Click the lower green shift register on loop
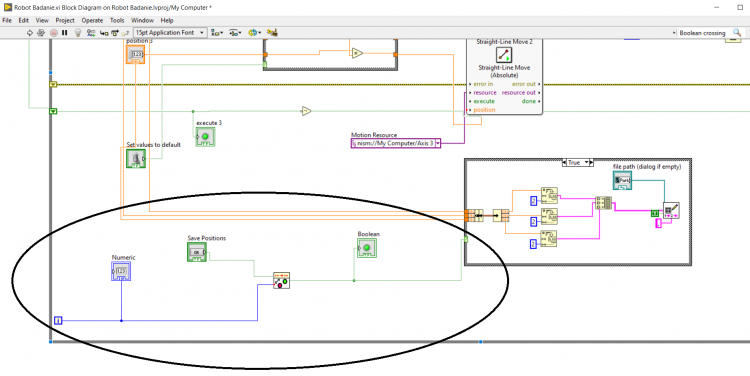This screenshot has height=376, width=750. point(53,111)
